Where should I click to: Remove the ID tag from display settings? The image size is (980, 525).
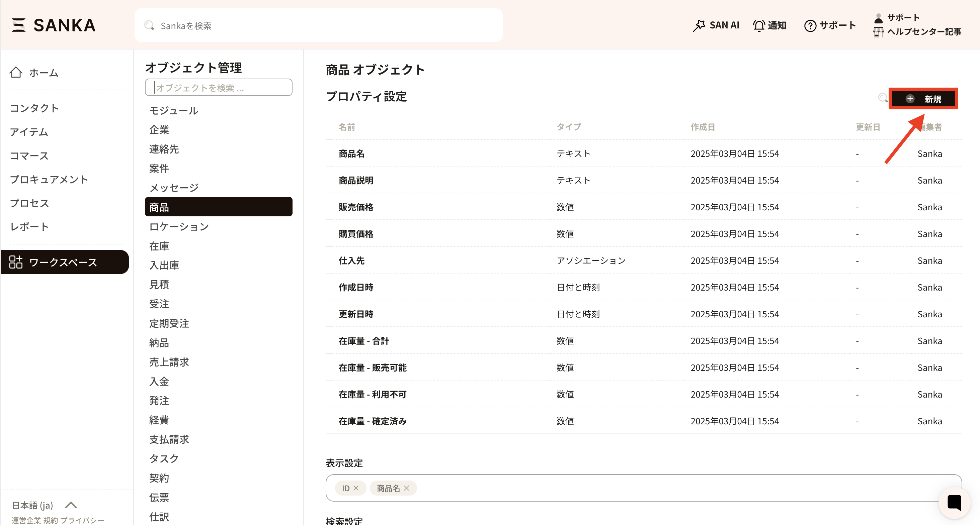tap(356, 488)
